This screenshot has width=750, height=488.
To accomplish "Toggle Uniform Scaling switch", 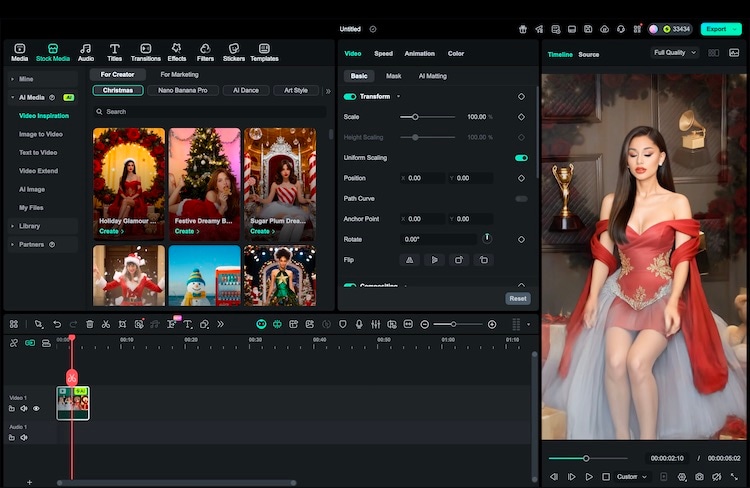I will 521,158.
